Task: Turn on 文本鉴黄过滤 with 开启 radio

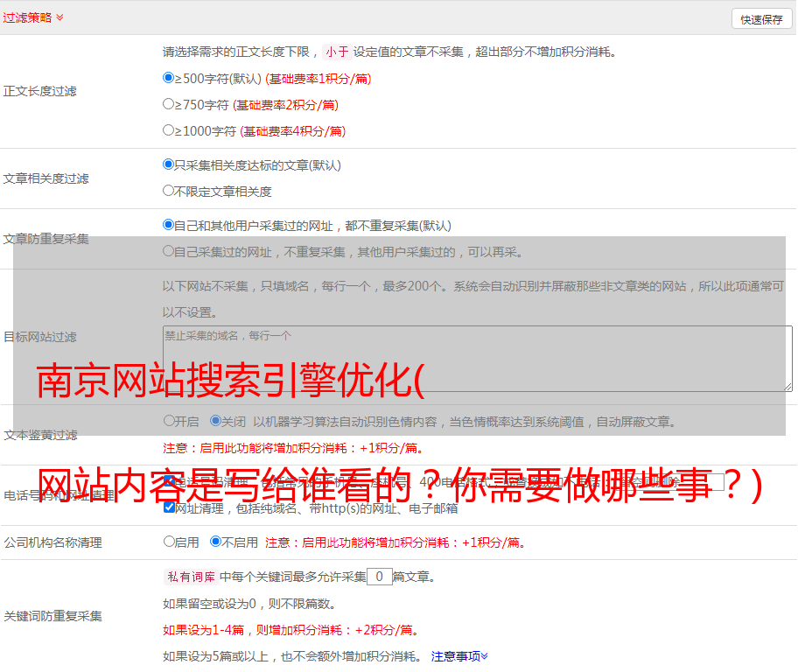Action: [169, 421]
